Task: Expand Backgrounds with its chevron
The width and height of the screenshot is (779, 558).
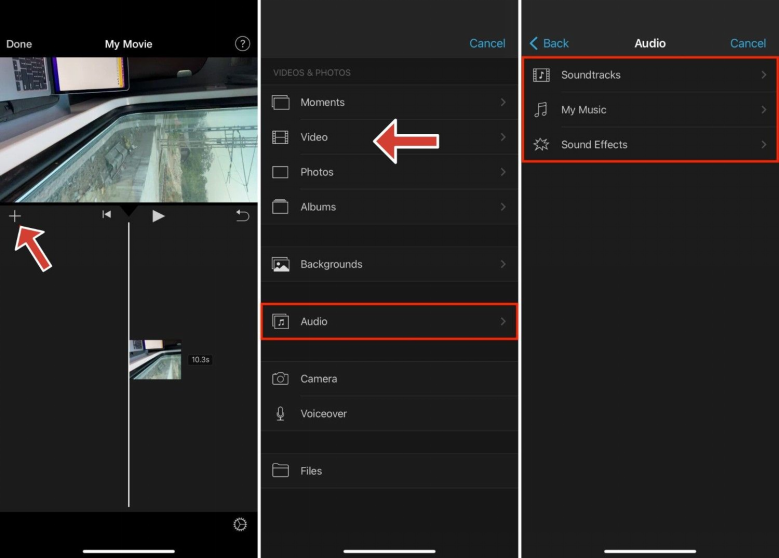Action: tap(503, 264)
